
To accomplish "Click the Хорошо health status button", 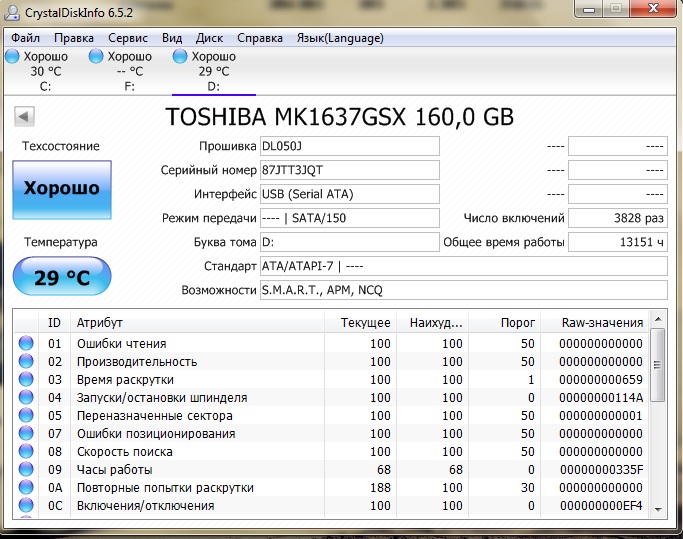I will pos(62,188).
